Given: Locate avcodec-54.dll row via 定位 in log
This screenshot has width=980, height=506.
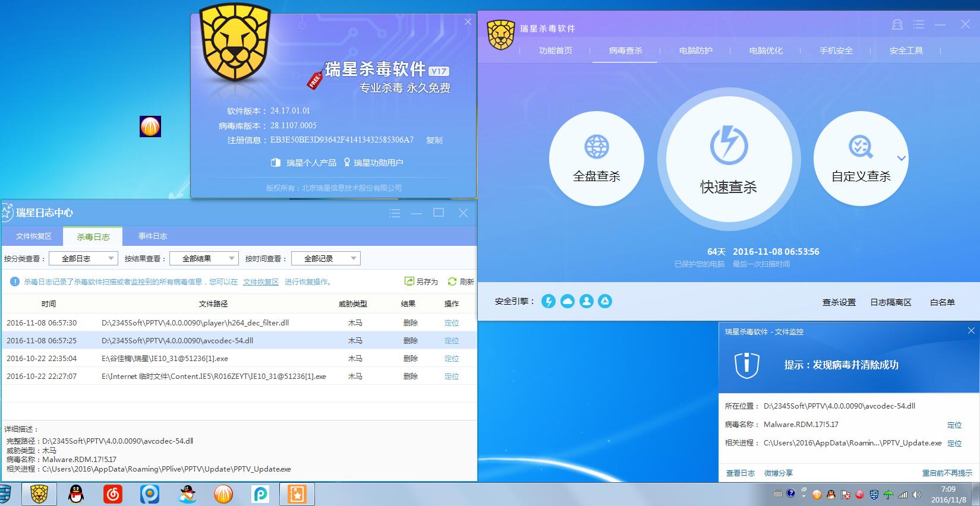Looking at the screenshot, I should [x=452, y=341].
